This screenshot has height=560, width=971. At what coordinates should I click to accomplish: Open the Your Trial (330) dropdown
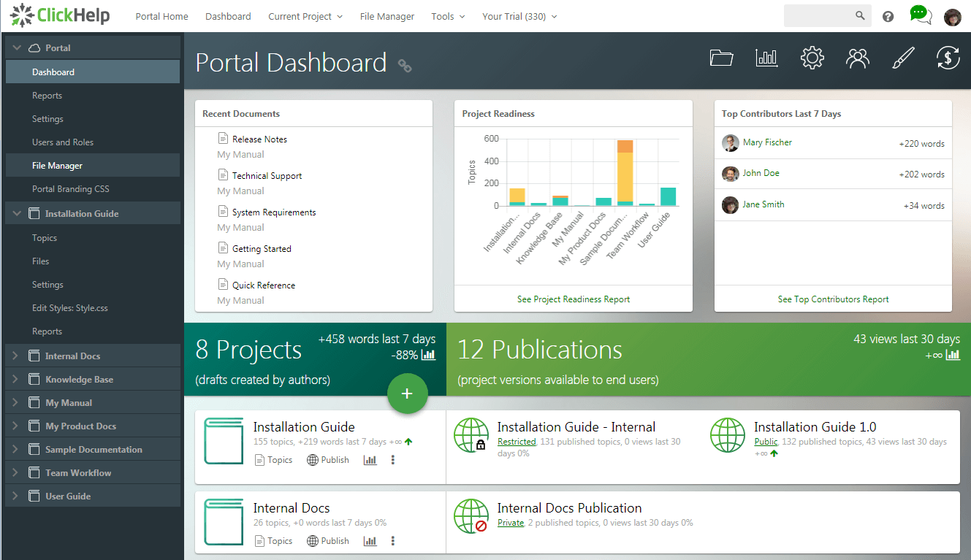pyautogui.click(x=519, y=16)
